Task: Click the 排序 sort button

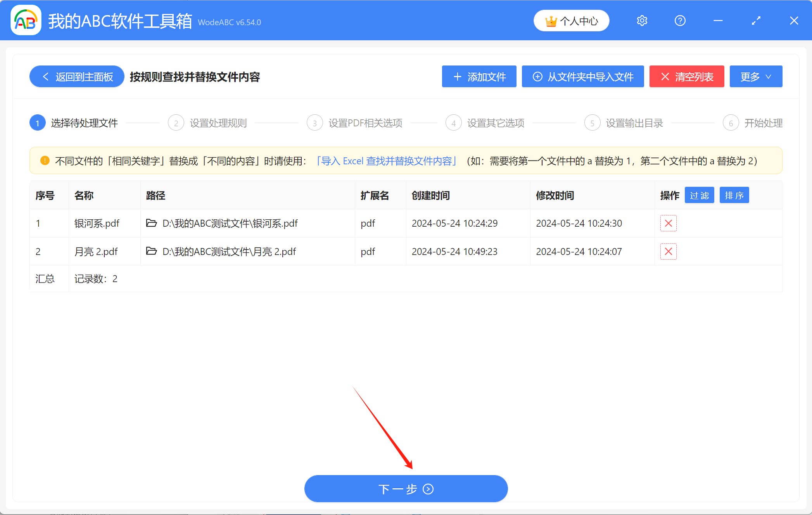Action: point(734,195)
